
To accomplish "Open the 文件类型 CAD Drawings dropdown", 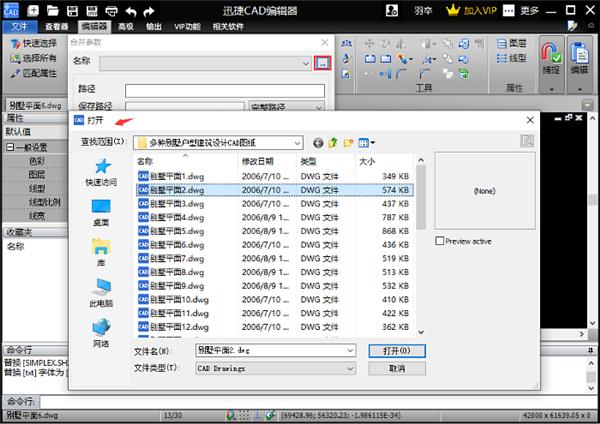I will [349, 368].
